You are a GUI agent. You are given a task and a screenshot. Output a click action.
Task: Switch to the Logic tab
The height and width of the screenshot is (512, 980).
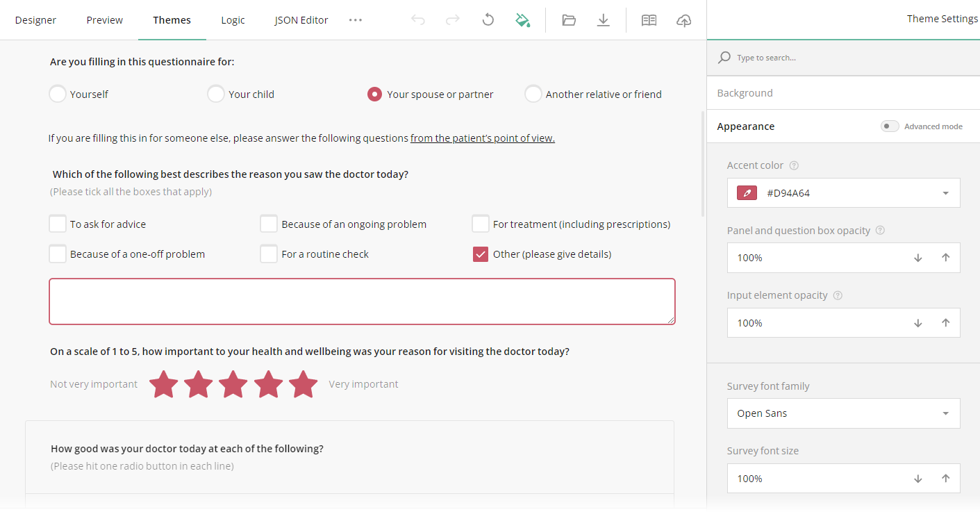[x=233, y=20]
